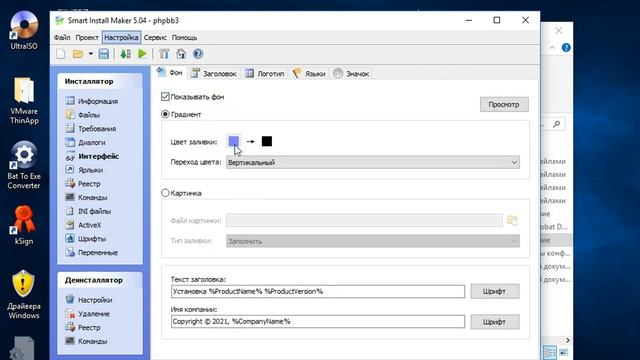Click the Home page toolbar icon
640x360 pixels.
(181, 54)
